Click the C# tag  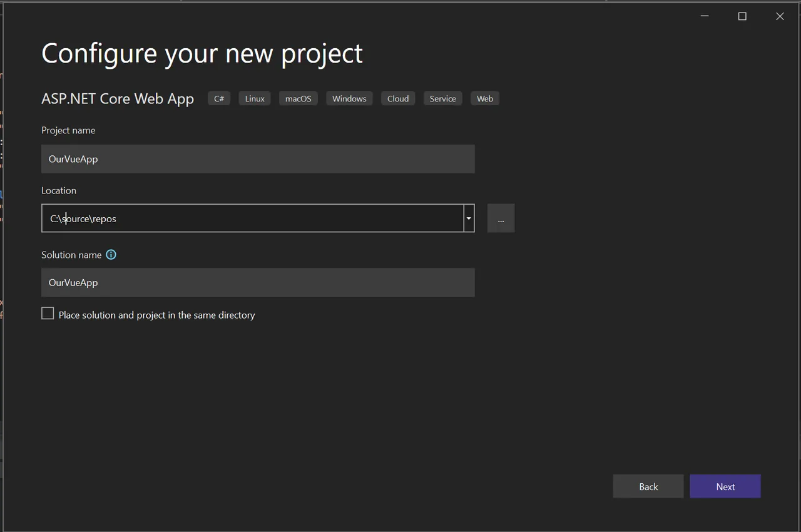(219, 98)
